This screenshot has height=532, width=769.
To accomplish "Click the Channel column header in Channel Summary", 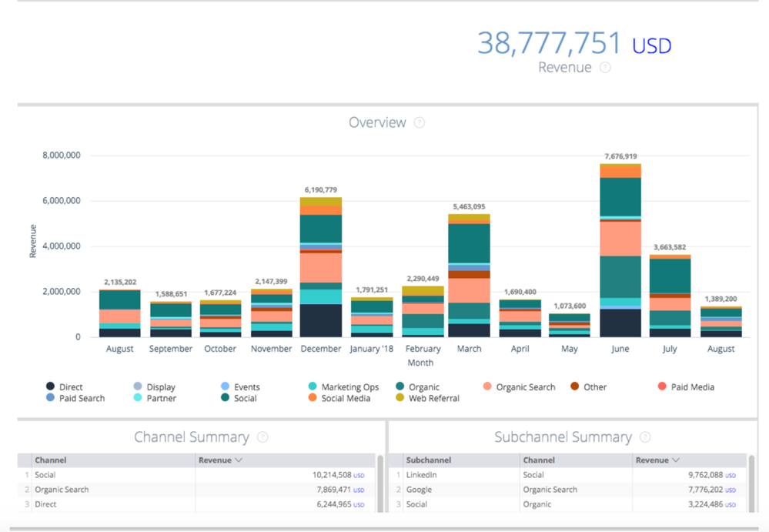I will (x=51, y=460).
